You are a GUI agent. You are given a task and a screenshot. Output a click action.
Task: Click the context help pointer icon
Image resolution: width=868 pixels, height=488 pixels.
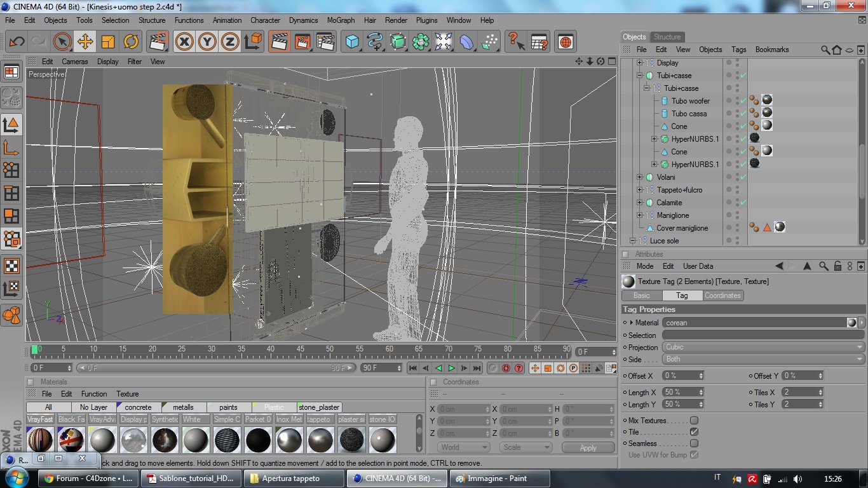[x=516, y=42]
